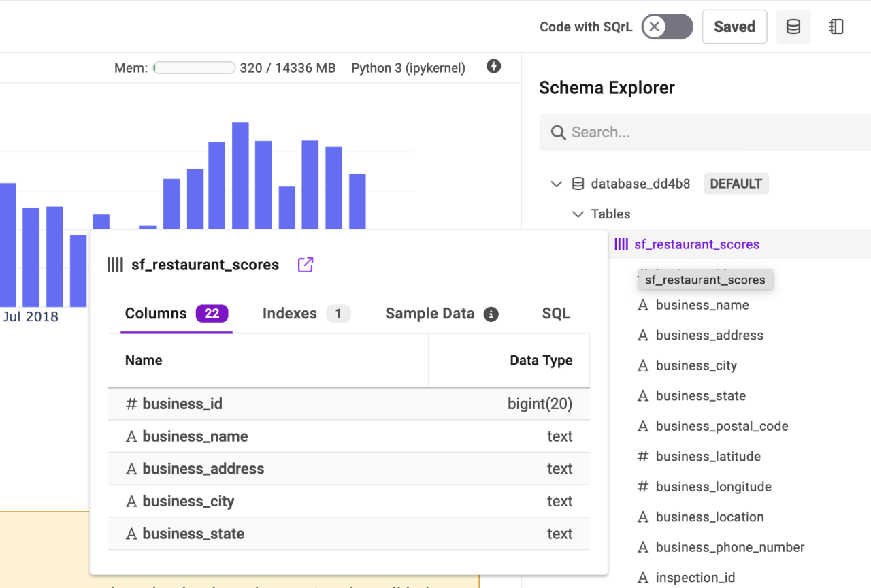Collapse the database_dd4b8 tree node
Screen dimensions: 871x588
557,183
